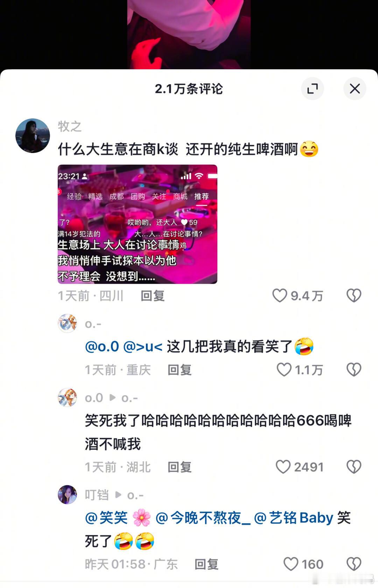This screenshot has width=378, height=588.
Task: Expand the comments panel to fullscreen
Action: click(x=312, y=89)
